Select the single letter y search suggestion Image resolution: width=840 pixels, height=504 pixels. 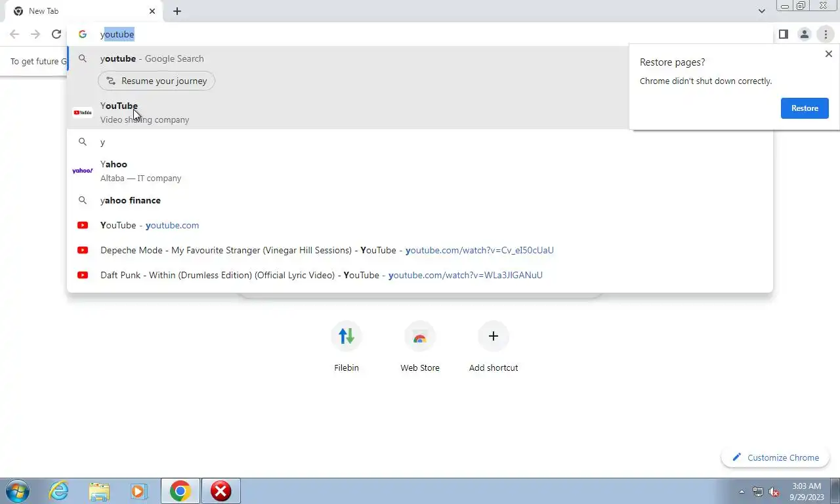click(420, 142)
